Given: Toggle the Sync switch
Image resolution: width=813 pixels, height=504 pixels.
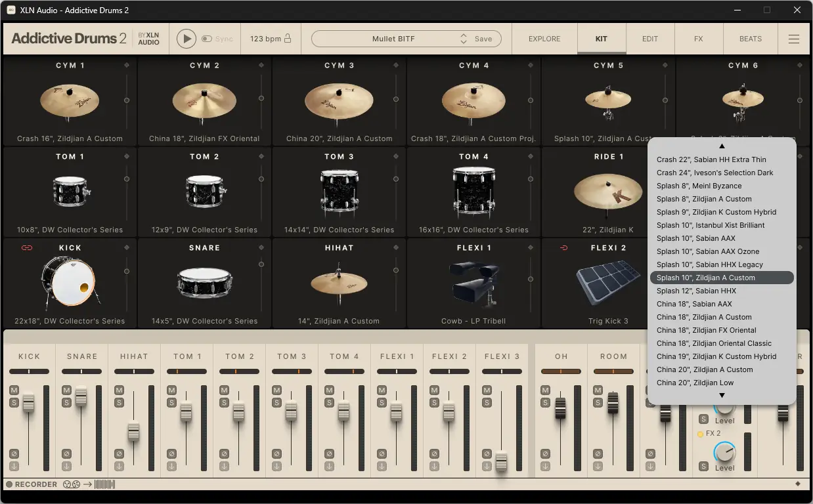Looking at the screenshot, I should click(x=207, y=39).
